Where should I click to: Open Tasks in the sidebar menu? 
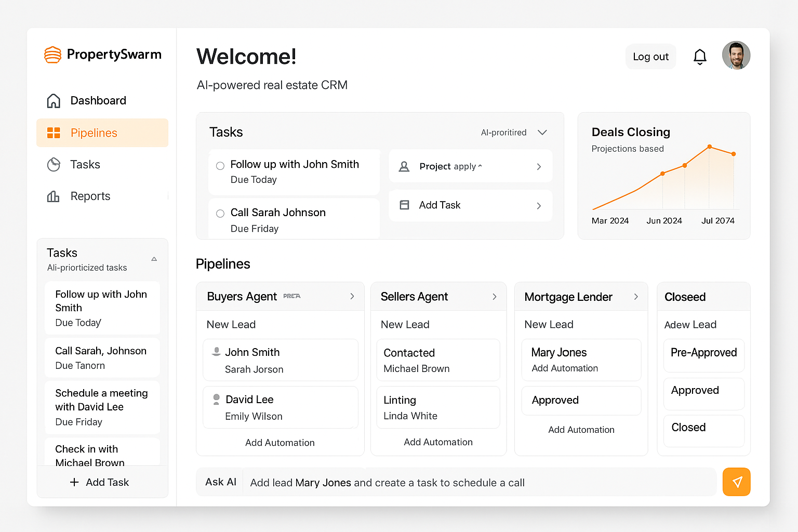[x=102, y=165]
